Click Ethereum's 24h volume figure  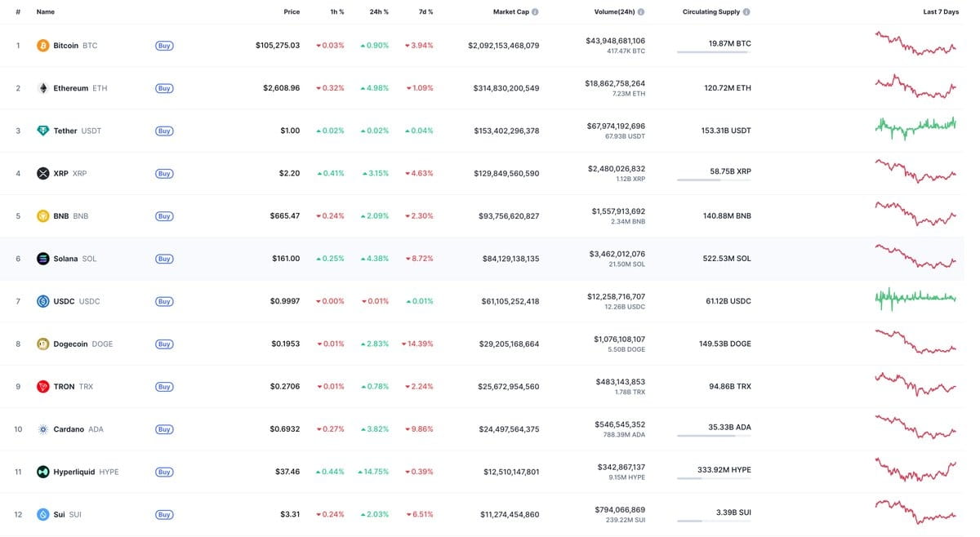pos(615,83)
